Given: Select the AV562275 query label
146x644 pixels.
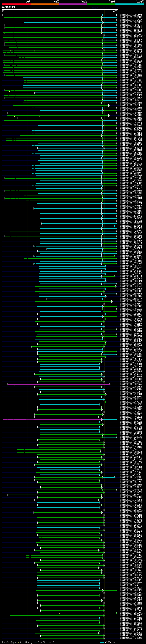Looking at the screenshot, I should pyautogui.click(x=8, y=7).
